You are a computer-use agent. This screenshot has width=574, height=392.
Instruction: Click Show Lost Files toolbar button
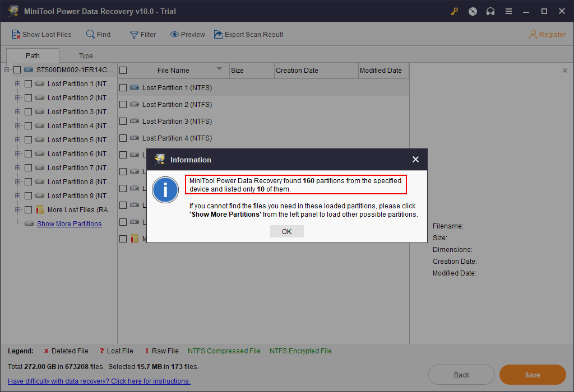[x=41, y=34]
